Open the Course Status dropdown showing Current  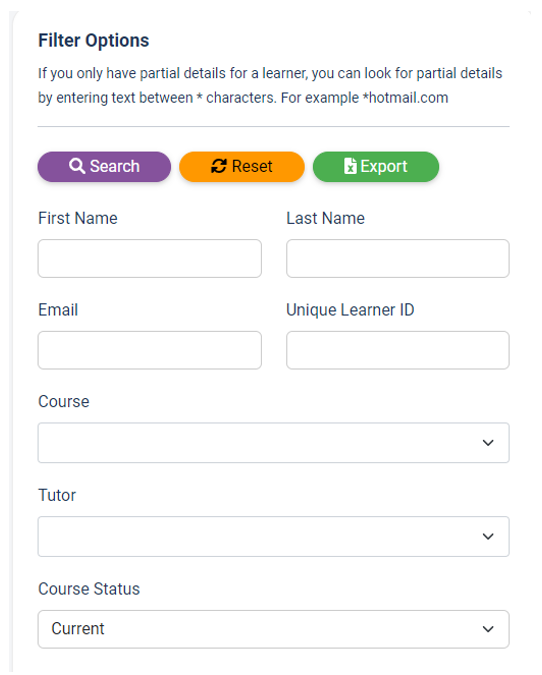point(274,629)
